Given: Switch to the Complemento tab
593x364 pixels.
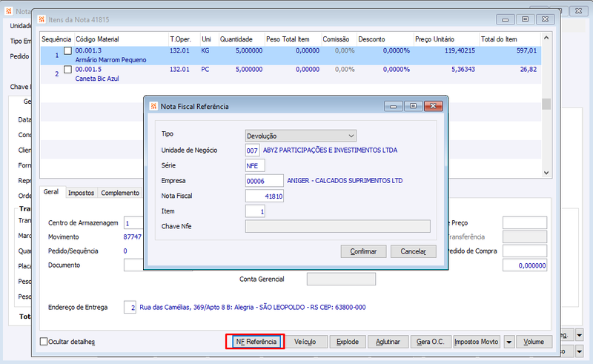Looking at the screenshot, I should point(120,193).
